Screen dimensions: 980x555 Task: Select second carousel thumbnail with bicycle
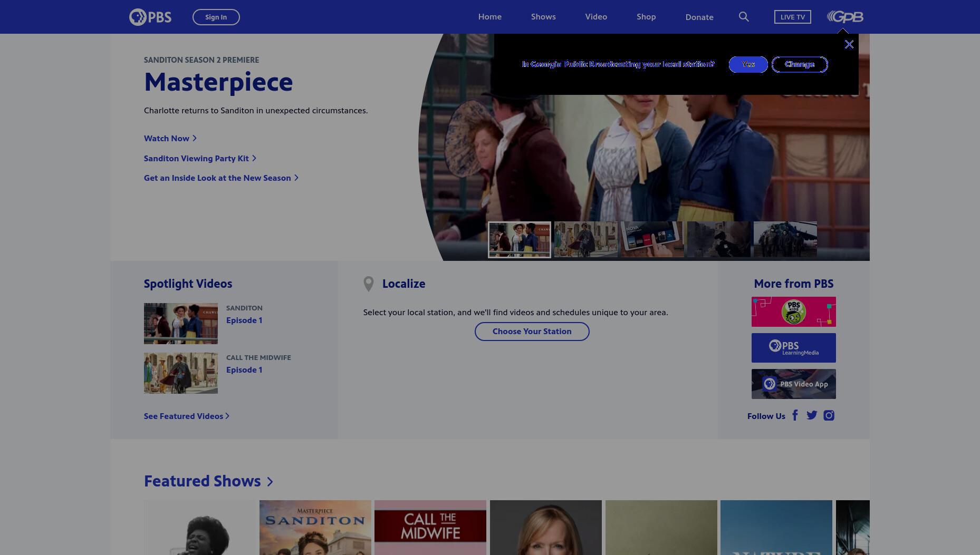(586, 240)
